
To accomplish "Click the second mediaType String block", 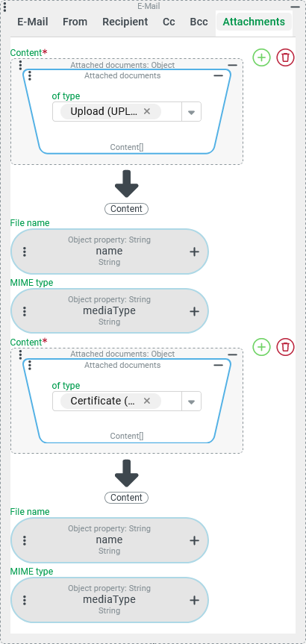I will click(109, 600).
